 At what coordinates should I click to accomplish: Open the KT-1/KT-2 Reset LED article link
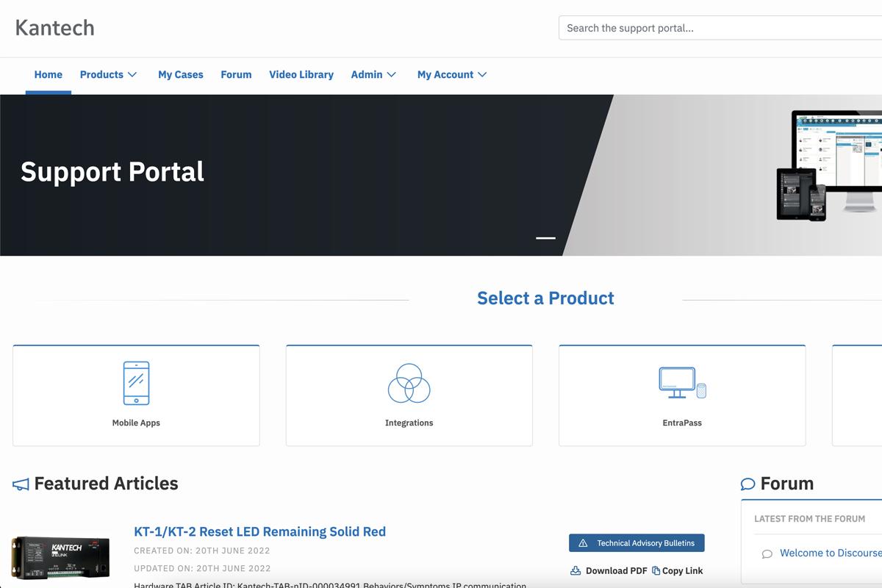[259, 531]
